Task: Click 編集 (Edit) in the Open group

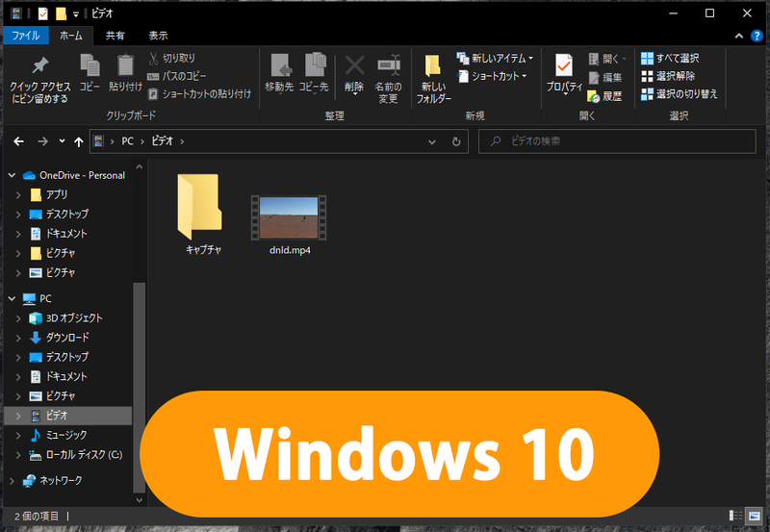Action: pyautogui.click(x=605, y=77)
